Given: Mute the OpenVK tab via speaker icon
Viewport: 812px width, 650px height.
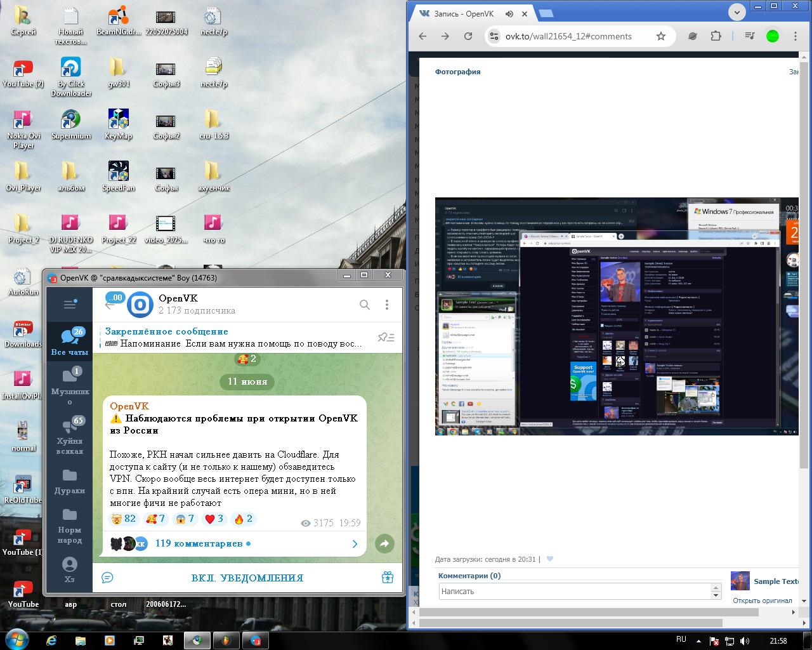Looking at the screenshot, I should pyautogui.click(x=509, y=13).
